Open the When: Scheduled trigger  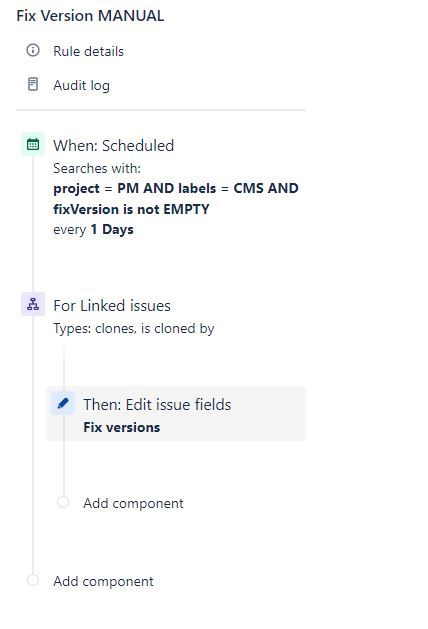coord(114,146)
